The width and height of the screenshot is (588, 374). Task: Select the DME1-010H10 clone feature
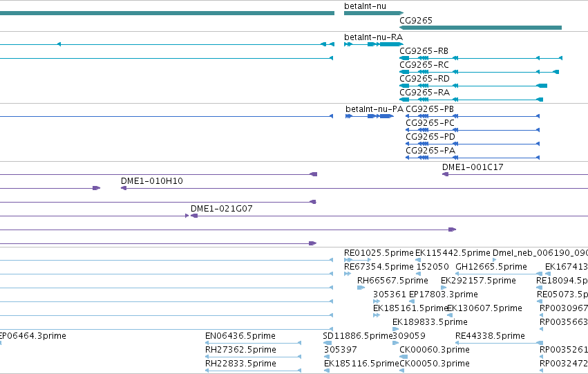click(x=354, y=188)
